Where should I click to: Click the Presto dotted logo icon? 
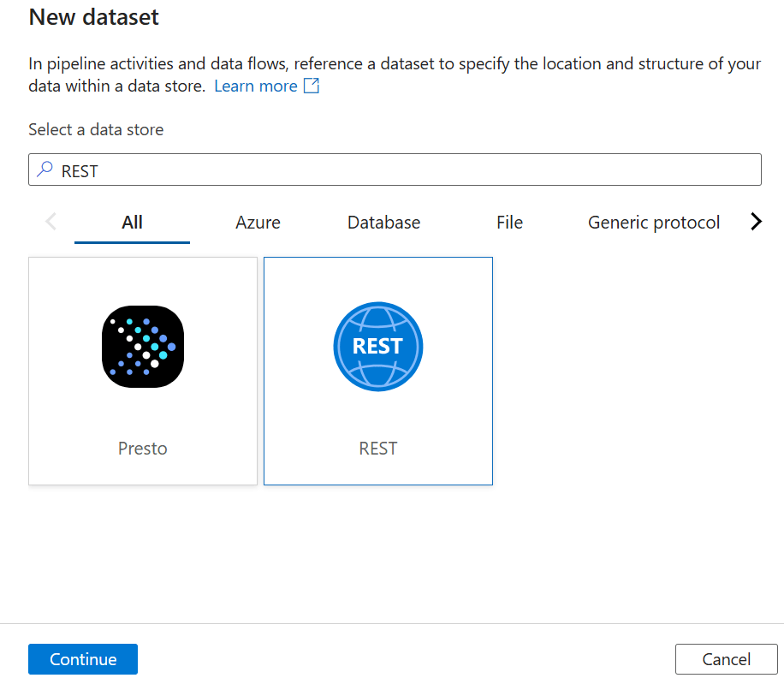pyautogui.click(x=143, y=347)
